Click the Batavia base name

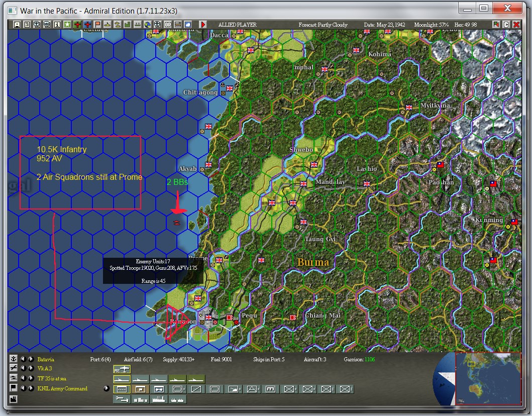[x=46, y=359]
